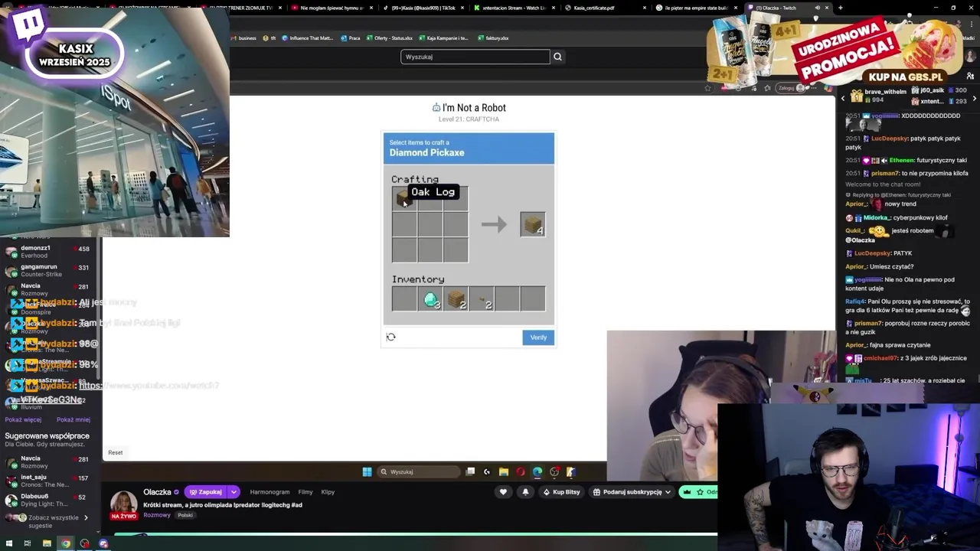
Task: Click the Windows Start button in the streamed taskbar
Action: [367, 471]
